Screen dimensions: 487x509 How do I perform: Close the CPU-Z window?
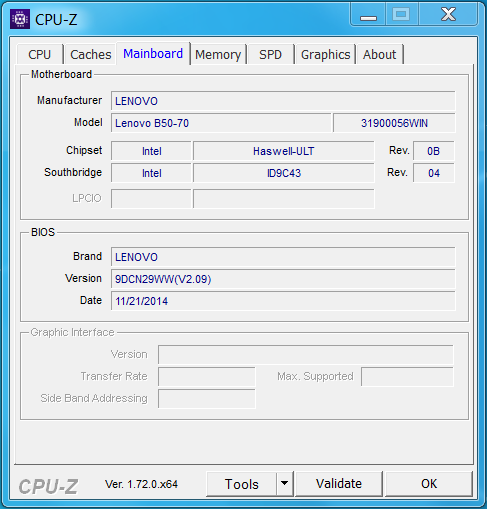[x=448, y=14]
